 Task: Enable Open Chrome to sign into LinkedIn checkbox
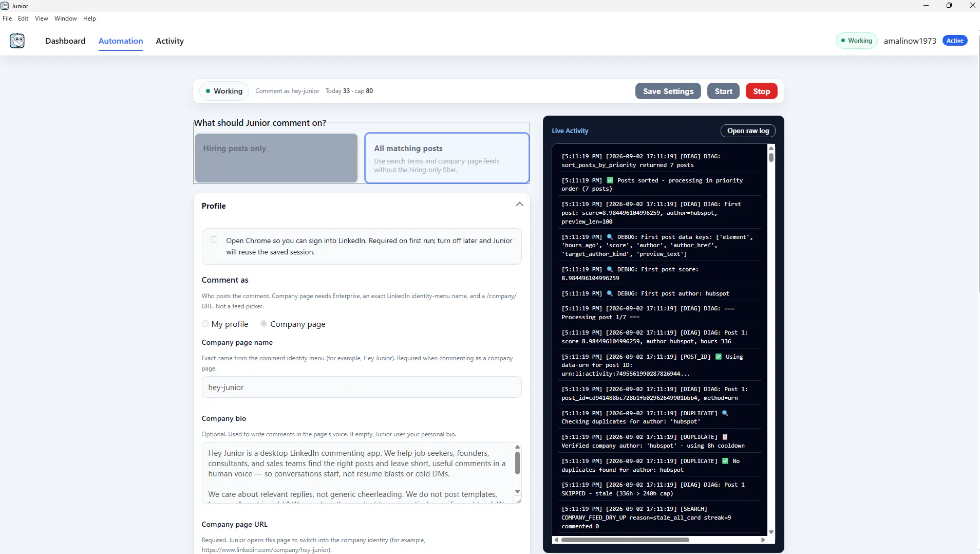click(x=214, y=240)
